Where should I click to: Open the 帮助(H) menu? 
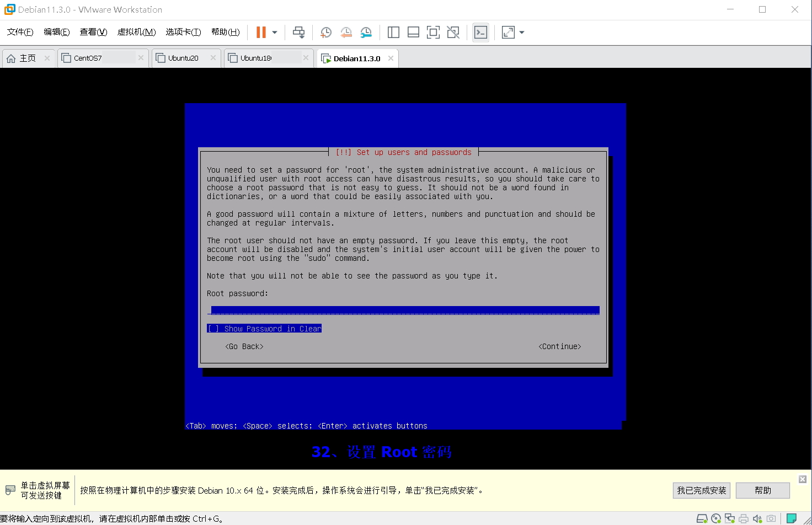[225, 32]
